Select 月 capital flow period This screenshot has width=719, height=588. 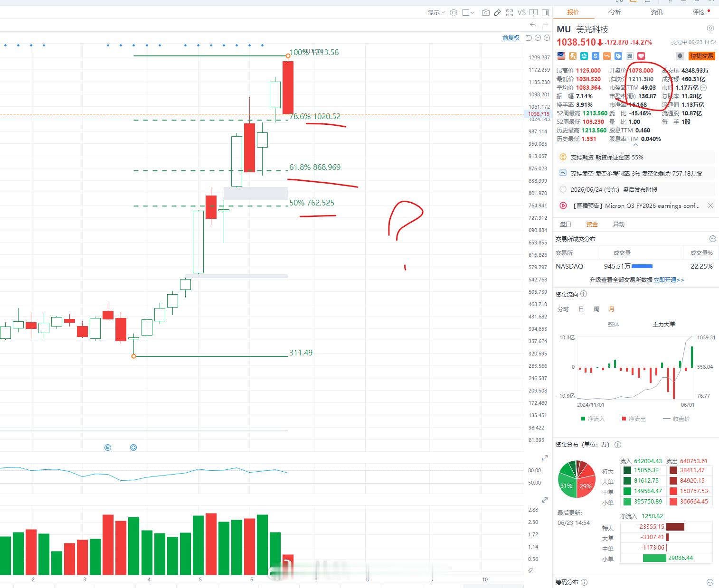pyautogui.click(x=612, y=309)
